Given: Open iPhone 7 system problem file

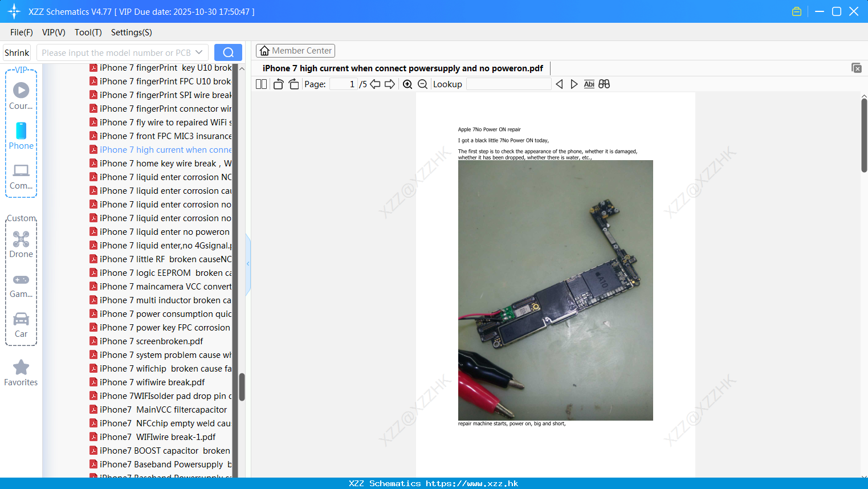Looking at the screenshot, I should (x=161, y=355).
